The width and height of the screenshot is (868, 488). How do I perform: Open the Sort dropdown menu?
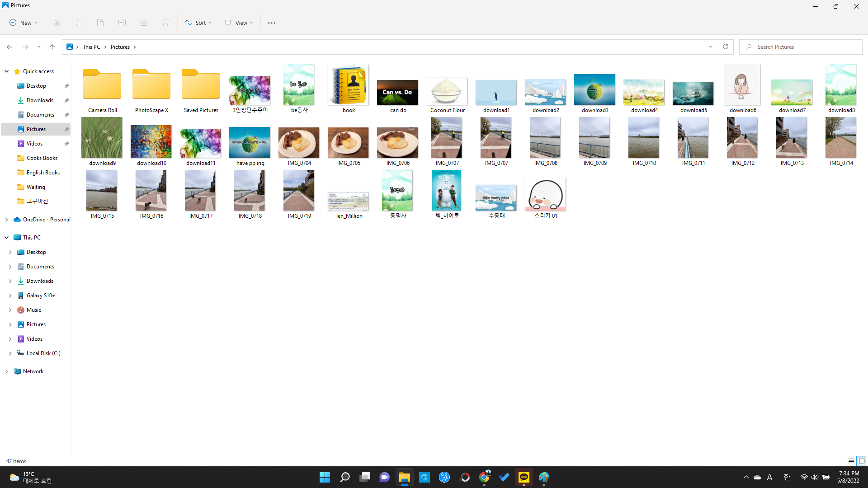(198, 23)
